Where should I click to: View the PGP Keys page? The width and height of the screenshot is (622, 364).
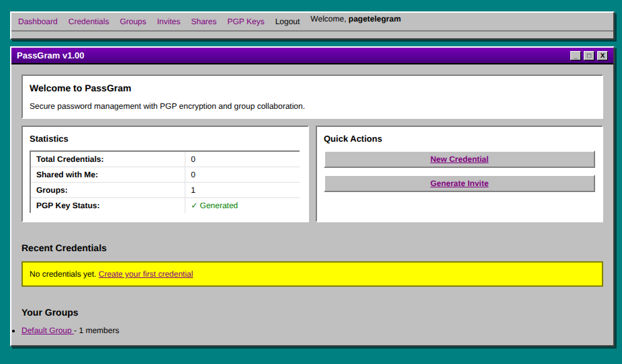(246, 21)
